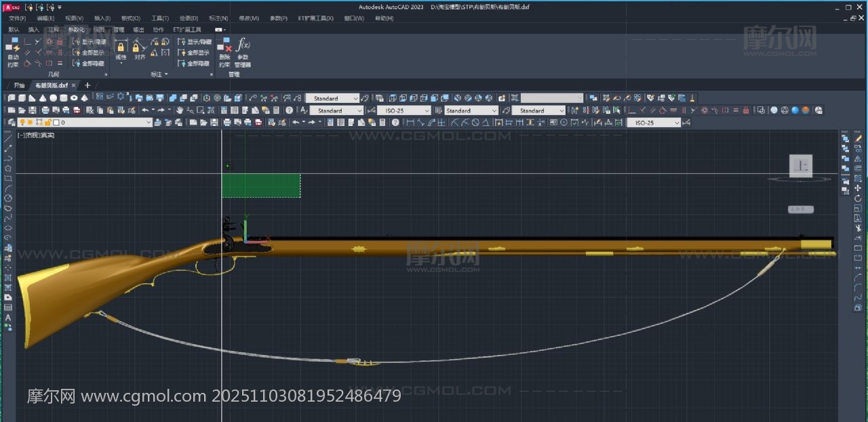Click the Save floppy disk icon in toolbar
Screen dimensions: 868x422
coord(33,110)
